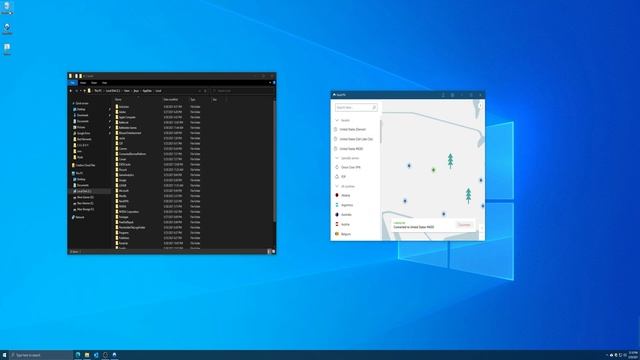Click the Forward arrow in File Explorer
640x360 pixels.
pyautogui.click(x=76, y=91)
